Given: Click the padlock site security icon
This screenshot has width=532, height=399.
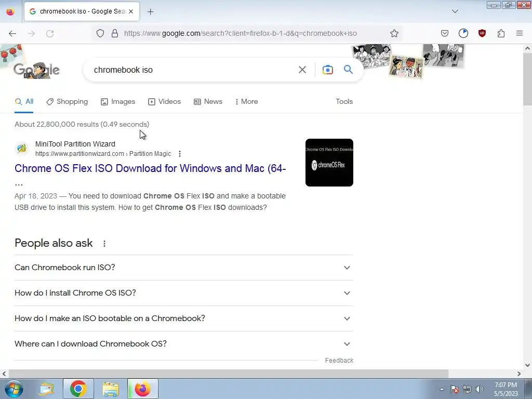Looking at the screenshot, I should point(115,33).
